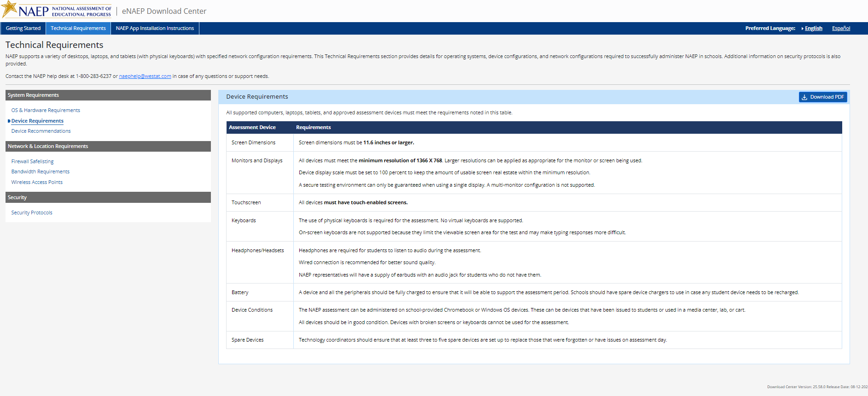This screenshot has height=396, width=868.
Task: Open the NAEP App Installation Instructions tab
Action: click(x=155, y=28)
